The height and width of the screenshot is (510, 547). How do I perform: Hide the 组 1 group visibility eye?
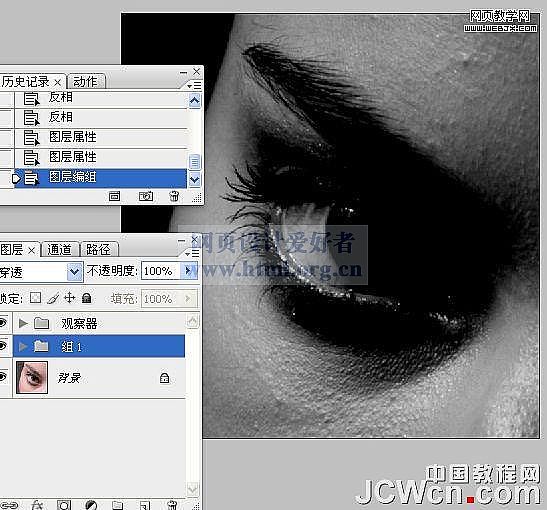(x=3, y=346)
